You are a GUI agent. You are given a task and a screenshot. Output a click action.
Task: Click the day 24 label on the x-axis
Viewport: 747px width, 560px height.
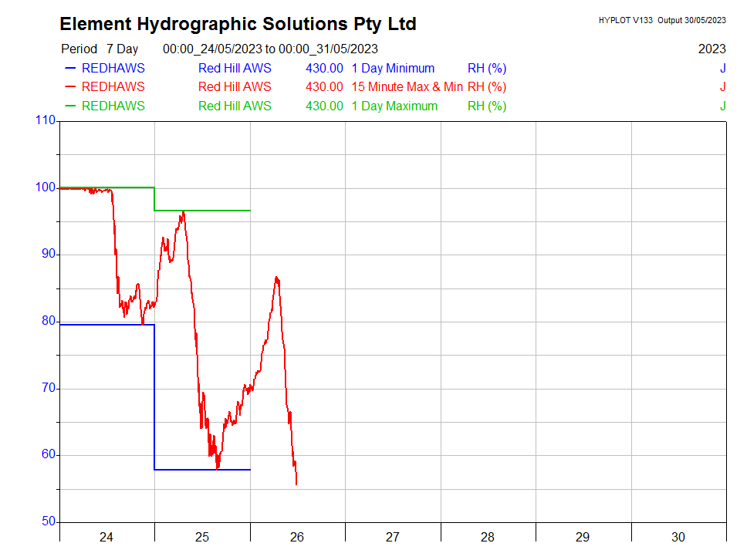point(106,537)
